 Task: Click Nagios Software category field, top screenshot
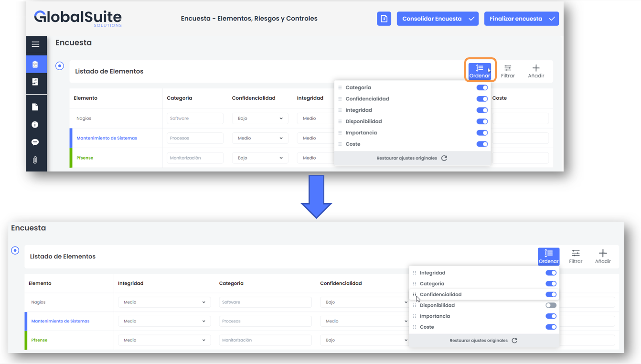point(195,118)
